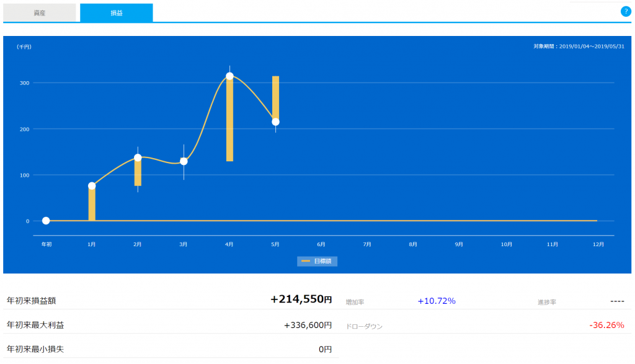Screen dimensions: 635x364
Task: Toggle the 目標額 legend item
Action: pyautogui.click(x=317, y=261)
